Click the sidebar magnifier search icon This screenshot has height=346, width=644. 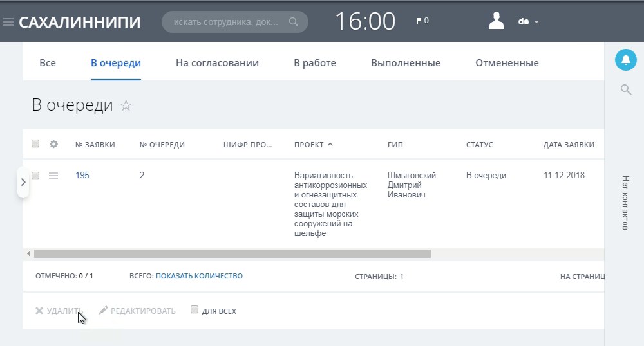pos(625,89)
